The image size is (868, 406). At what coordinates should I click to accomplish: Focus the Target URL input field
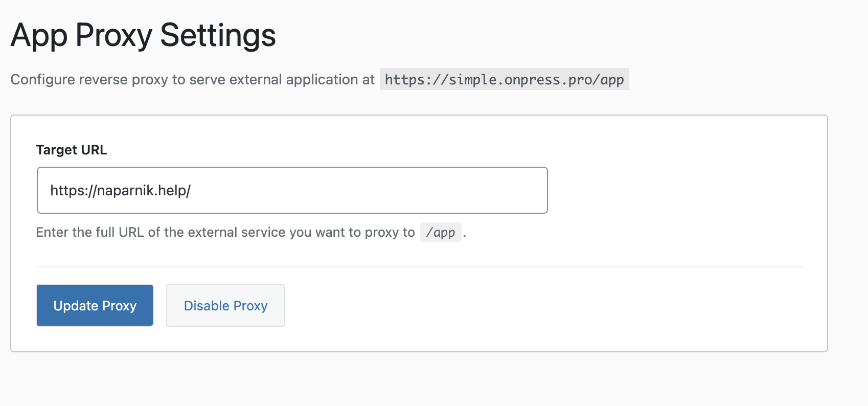click(x=358, y=190)
